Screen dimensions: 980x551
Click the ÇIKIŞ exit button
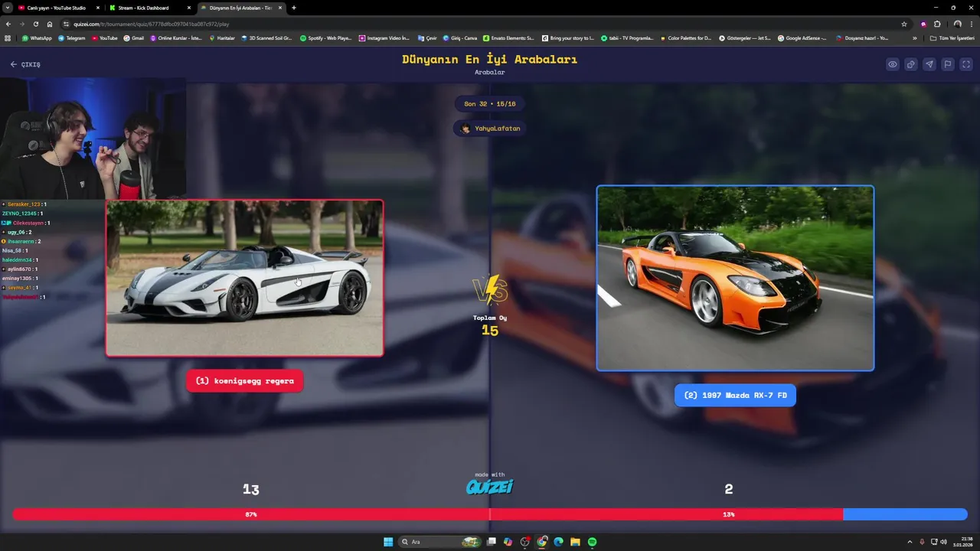25,64
